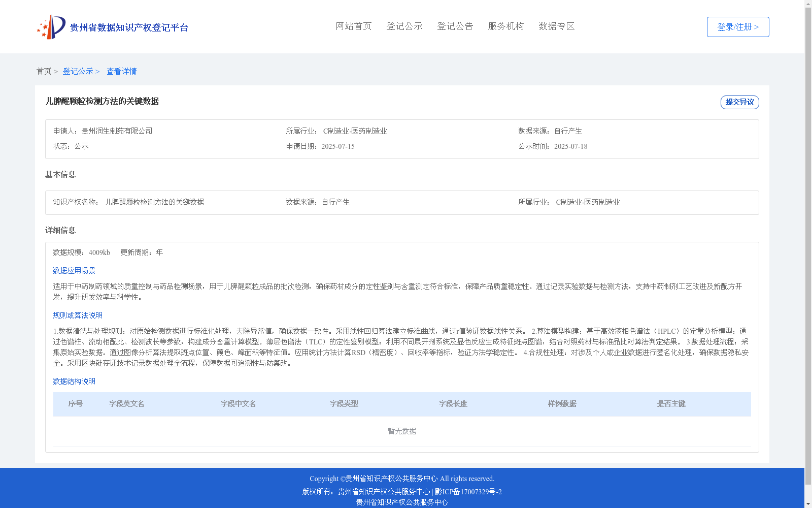This screenshot has height=508, width=812.
Task: Click the platform logo emblem icon
Action: [x=51, y=27]
